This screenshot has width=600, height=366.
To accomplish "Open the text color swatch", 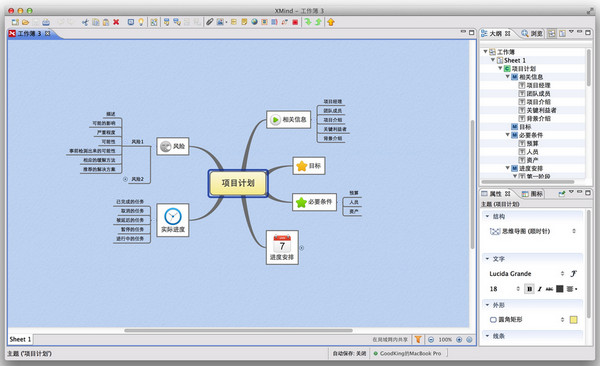I will coord(559,289).
